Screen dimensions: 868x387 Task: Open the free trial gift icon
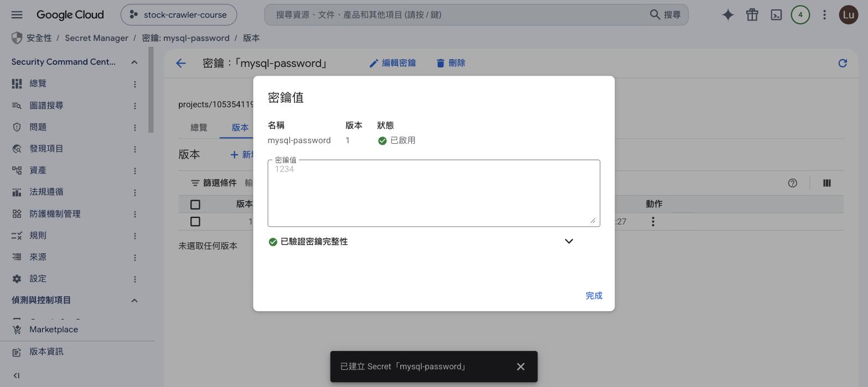click(752, 15)
